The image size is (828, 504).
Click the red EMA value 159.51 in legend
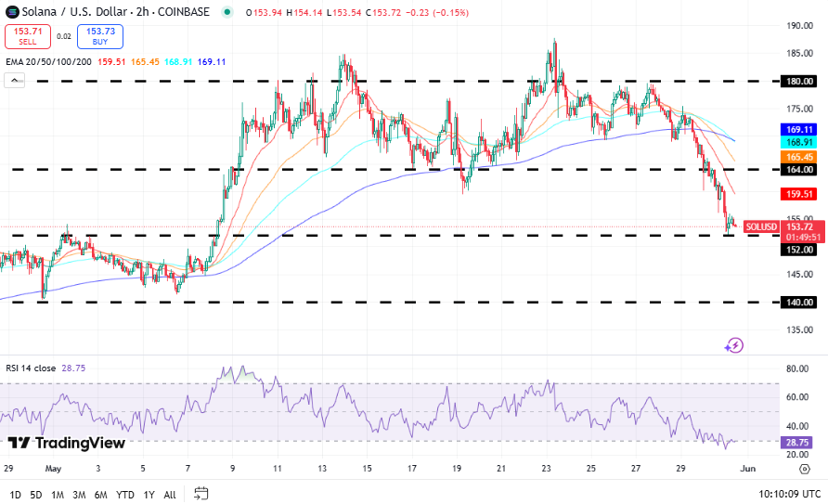tap(111, 62)
